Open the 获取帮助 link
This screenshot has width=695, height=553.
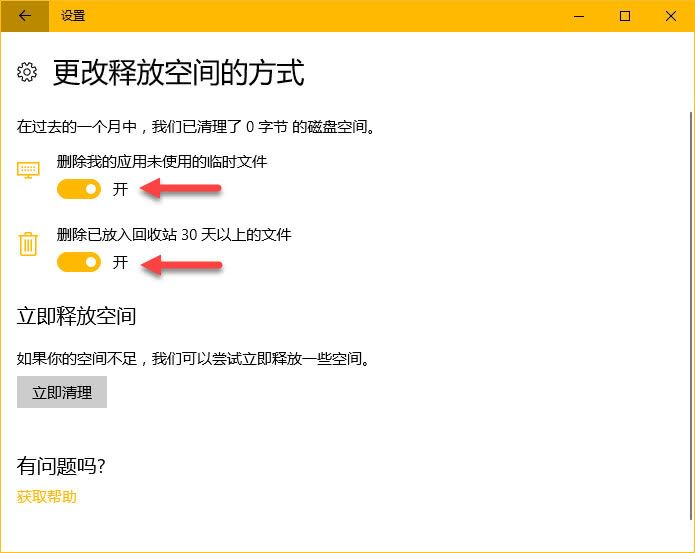47,496
